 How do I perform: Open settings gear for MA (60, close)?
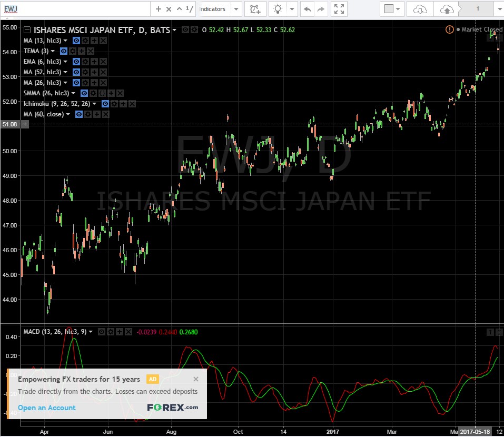(88, 114)
